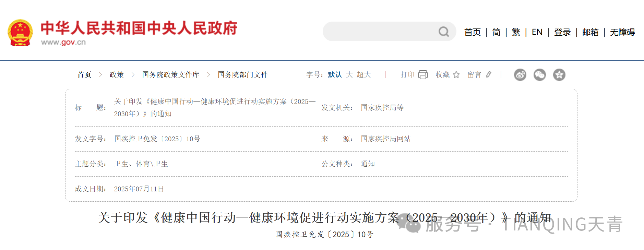The image size is (644, 250).
Task: Switch to 繁 traditional Chinese
Action: (516, 32)
